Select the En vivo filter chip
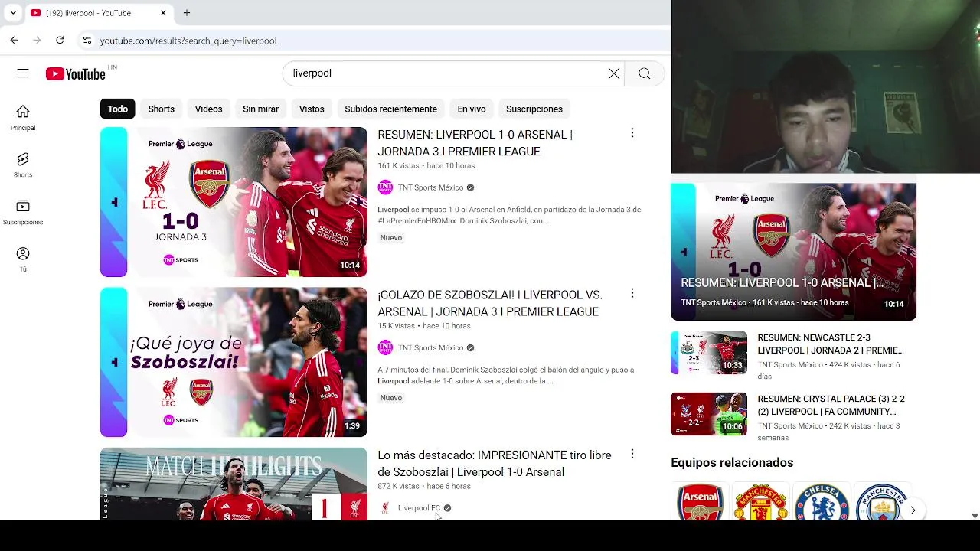The width and height of the screenshot is (980, 551). (472, 109)
